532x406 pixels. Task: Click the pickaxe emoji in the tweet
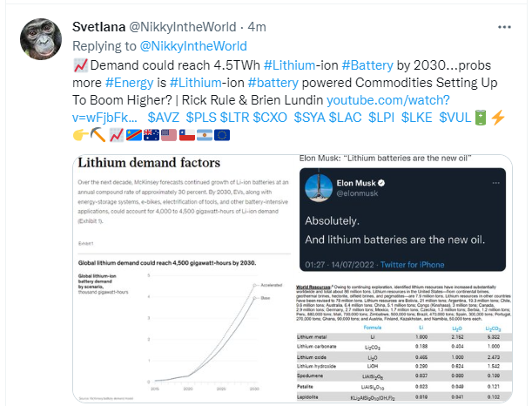[x=98, y=135]
